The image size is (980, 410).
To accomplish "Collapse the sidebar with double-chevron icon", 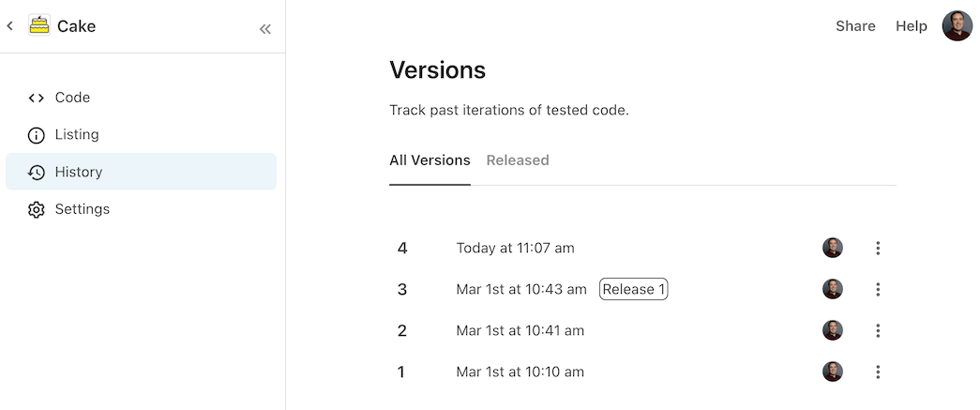I will tap(265, 29).
